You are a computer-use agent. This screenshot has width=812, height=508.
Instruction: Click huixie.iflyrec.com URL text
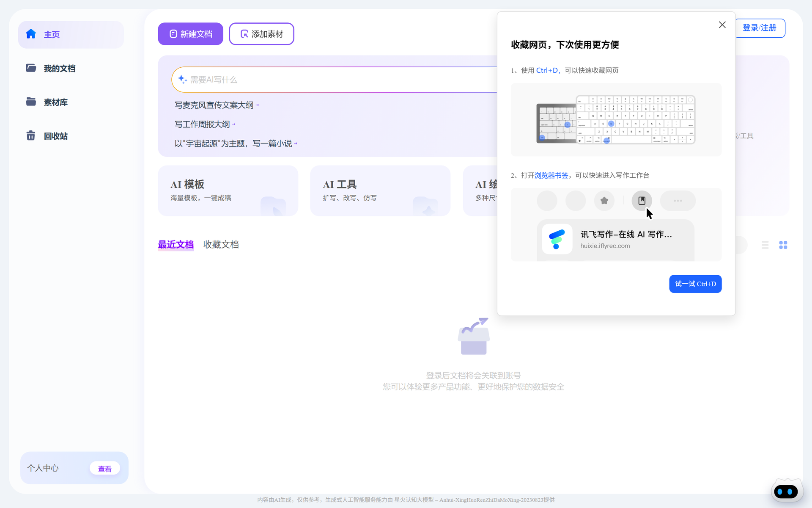click(x=605, y=246)
